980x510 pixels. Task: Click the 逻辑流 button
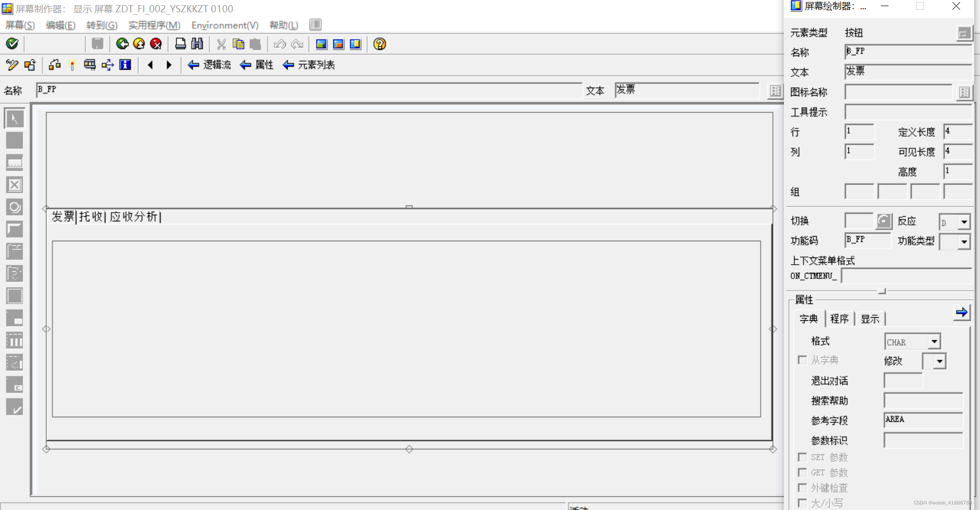pos(209,65)
